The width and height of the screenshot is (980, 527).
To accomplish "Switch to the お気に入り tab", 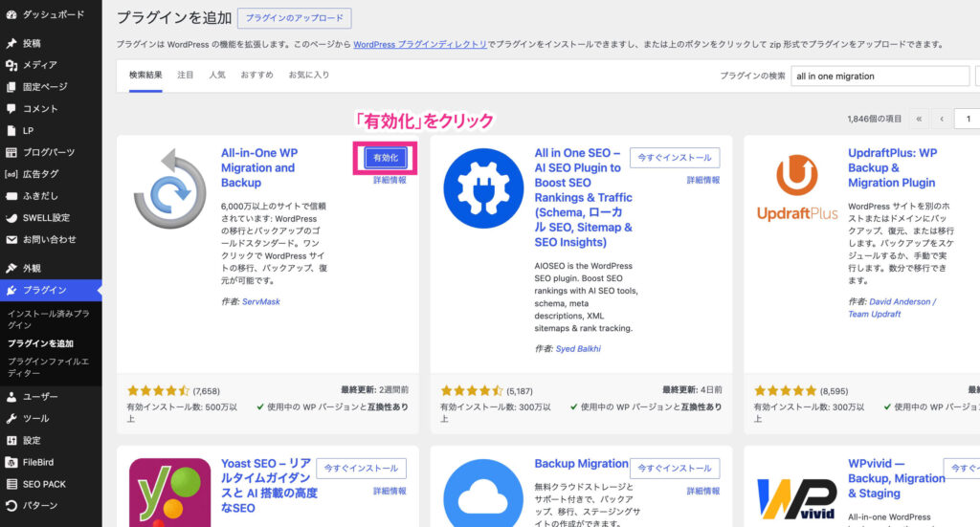I will click(309, 76).
